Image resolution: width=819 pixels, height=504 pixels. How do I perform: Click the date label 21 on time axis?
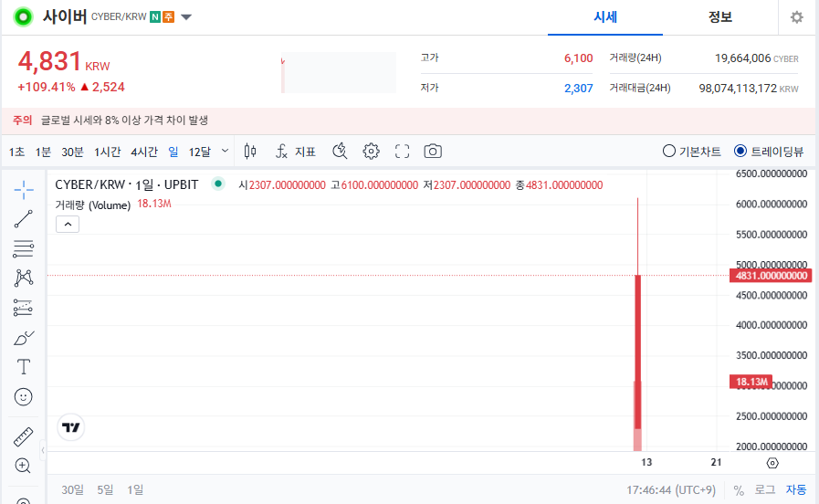point(716,462)
